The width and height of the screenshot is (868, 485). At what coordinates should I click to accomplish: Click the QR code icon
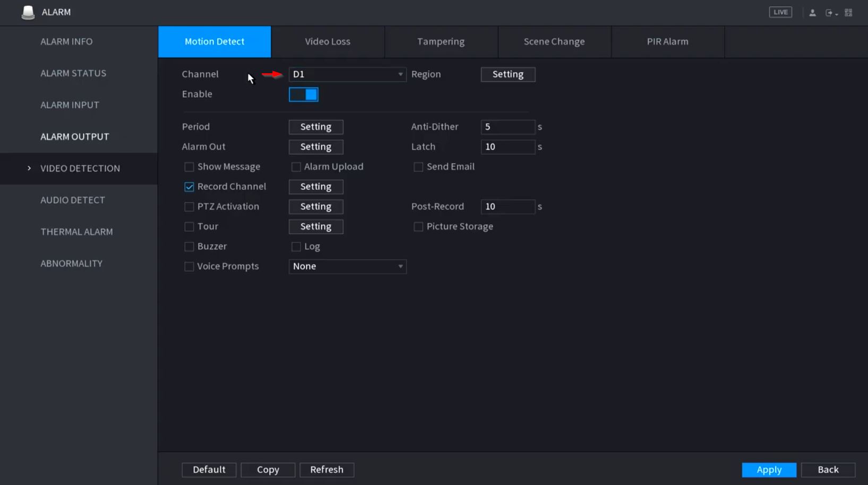coord(848,13)
